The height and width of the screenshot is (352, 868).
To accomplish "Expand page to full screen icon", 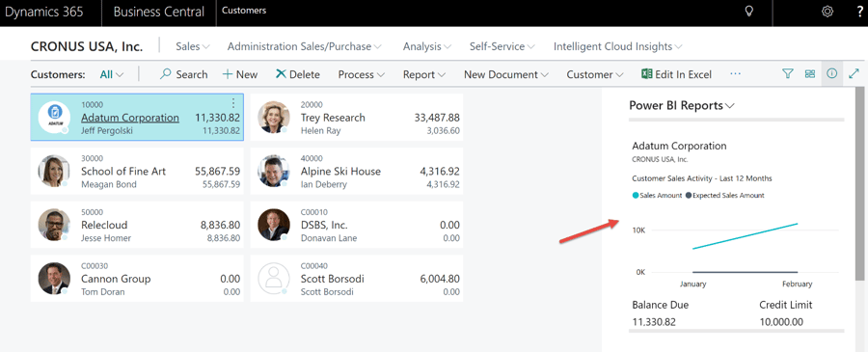I will (854, 73).
